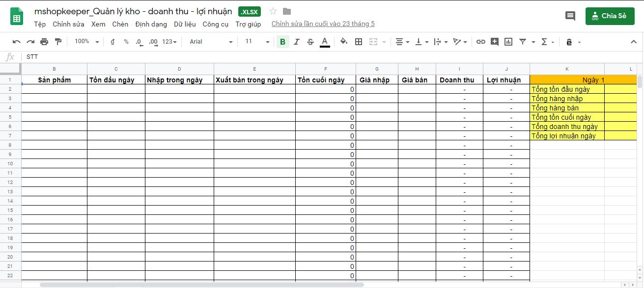Select the orange 'Ngày 1' cell
The width and height of the screenshot is (644, 288).
[x=584, y=80]
